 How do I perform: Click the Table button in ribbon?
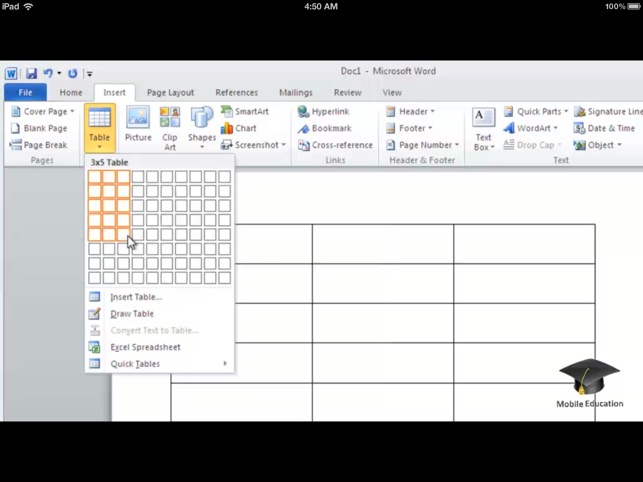click(100, 128)
